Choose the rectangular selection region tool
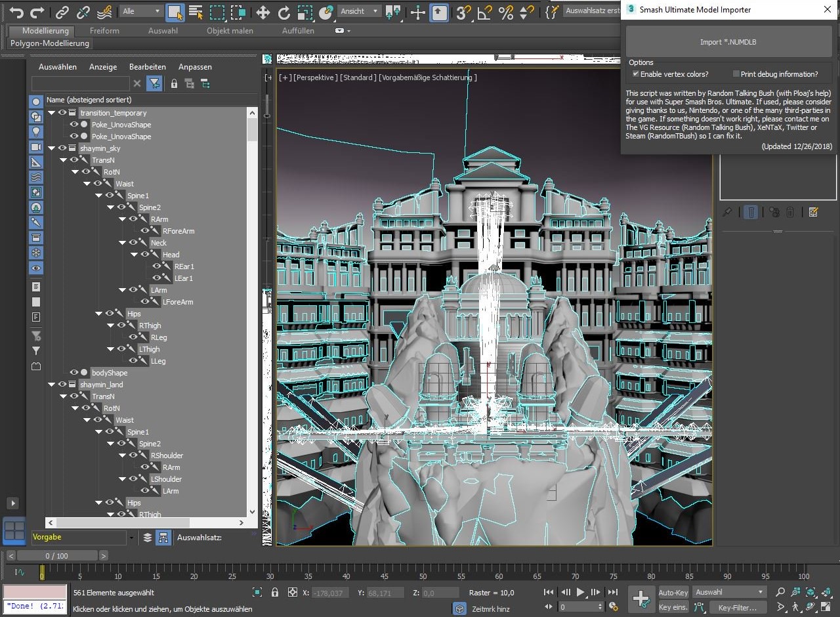The image size is (840, 617). tap(217, 12)
